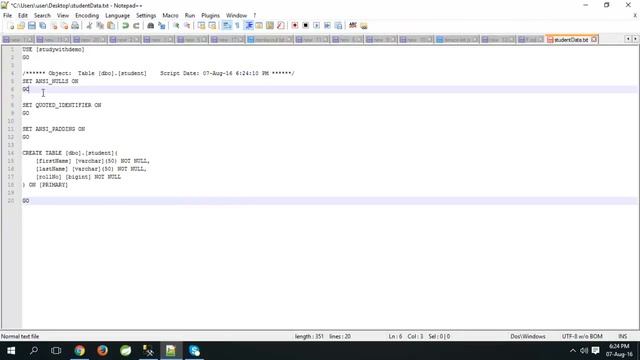640x360 pixels.
Task: Toggle synchronize horizontal scrolling
Action: click(x=212, y=26)
